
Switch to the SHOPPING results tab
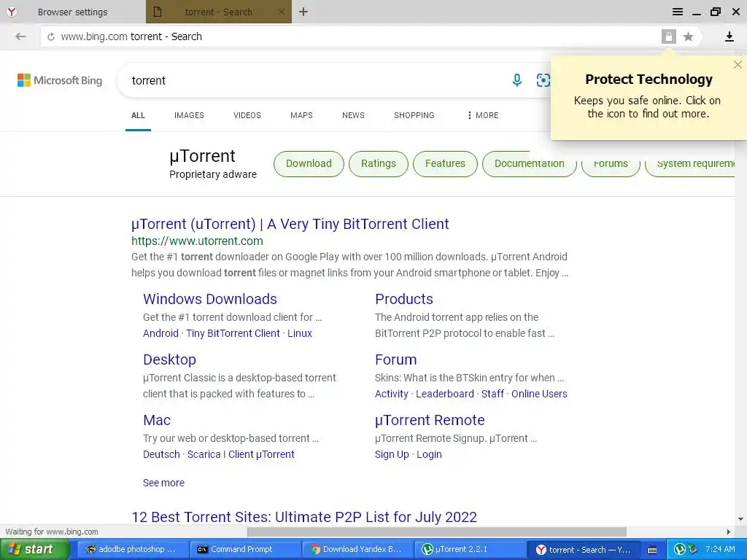tap(414, 115)
